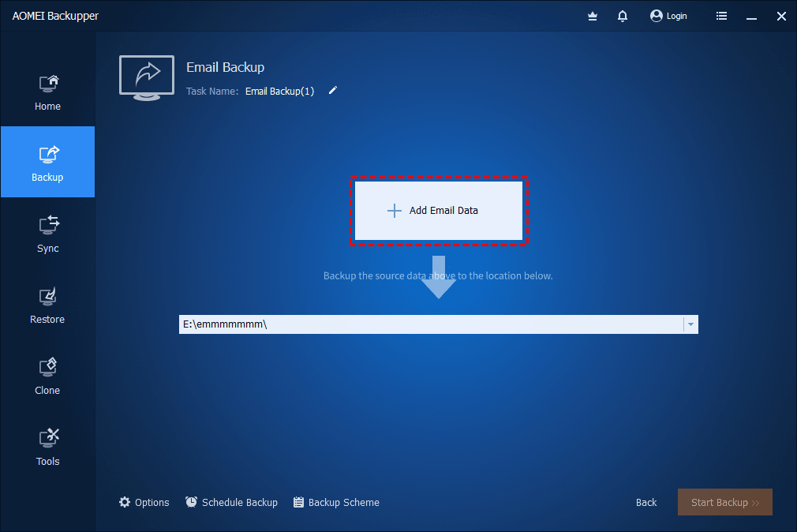
Task: Select the Backup sidebar tab
Action: point(47,163)
